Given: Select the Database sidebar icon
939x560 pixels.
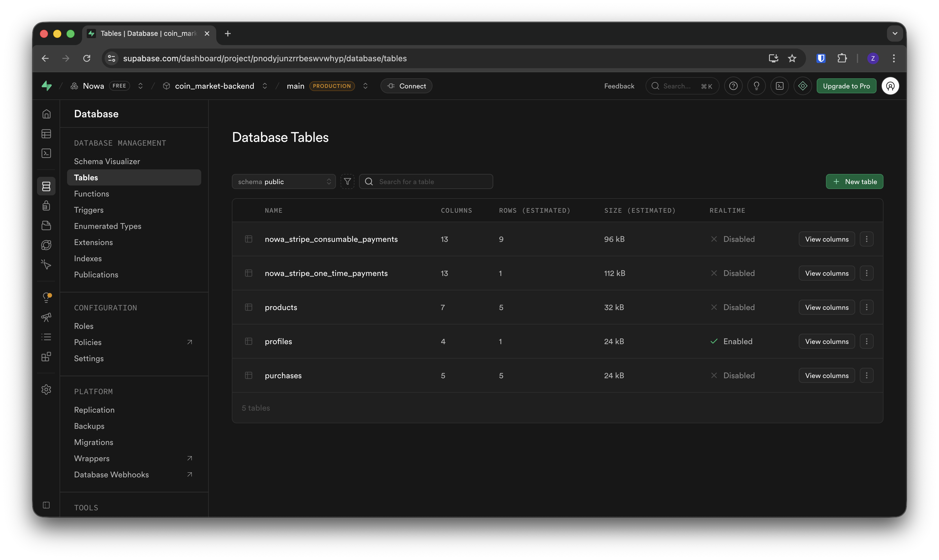Looking at the screenshot, I should (x=46, y=186).
